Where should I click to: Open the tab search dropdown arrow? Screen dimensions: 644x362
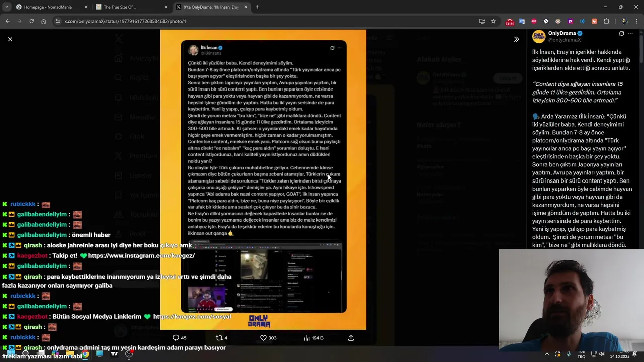click(7, 7)
